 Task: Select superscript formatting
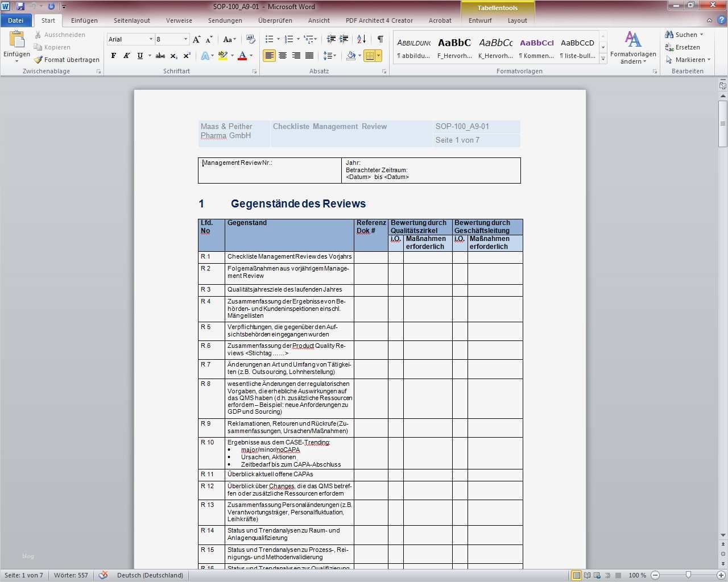[187, 56]
